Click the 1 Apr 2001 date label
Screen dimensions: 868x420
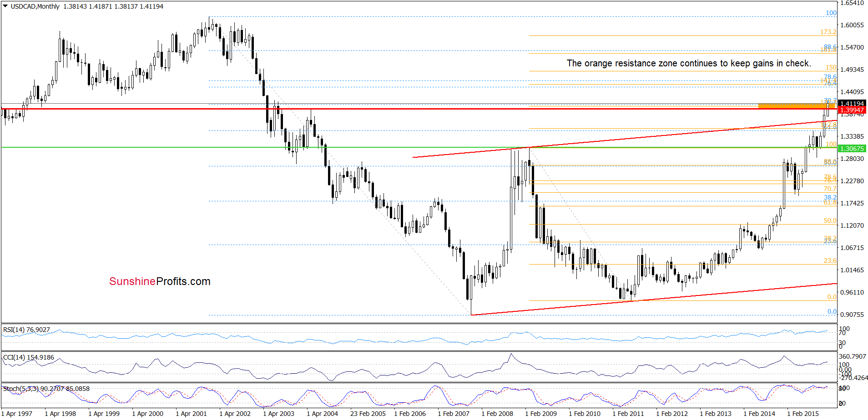click(x=192, y=414)
